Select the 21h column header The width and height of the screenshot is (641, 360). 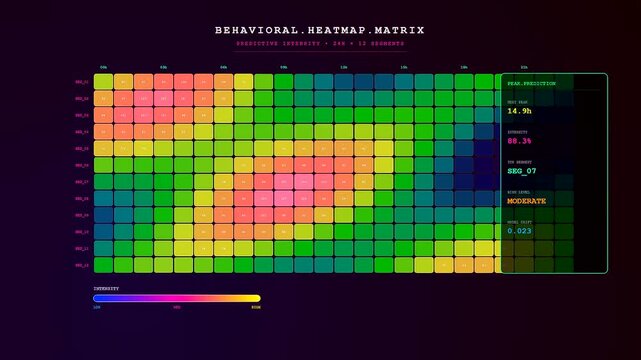[x=524, y=67]
